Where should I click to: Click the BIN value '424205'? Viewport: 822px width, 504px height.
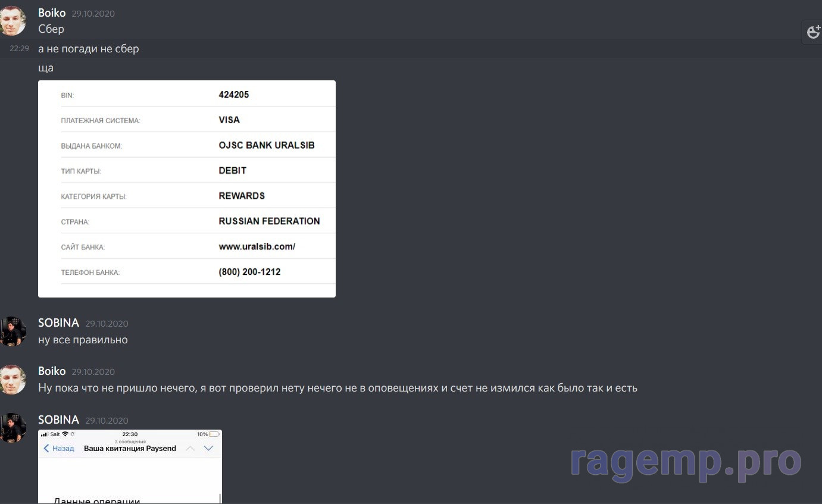point(234,95)
